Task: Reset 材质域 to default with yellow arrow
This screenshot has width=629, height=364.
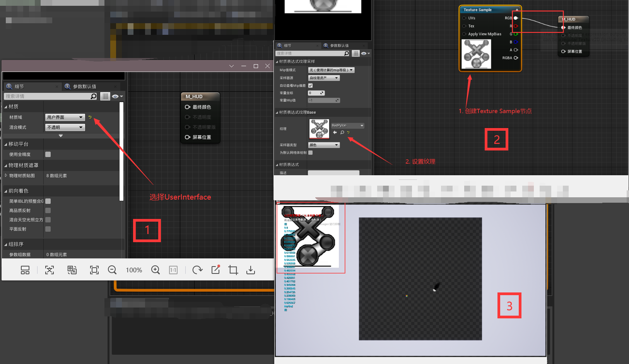Action: click(90, 117)
